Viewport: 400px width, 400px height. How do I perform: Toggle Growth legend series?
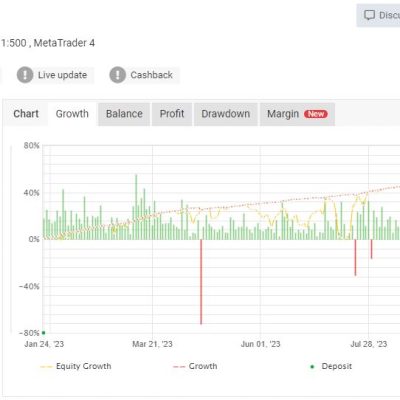pos(195,366)
